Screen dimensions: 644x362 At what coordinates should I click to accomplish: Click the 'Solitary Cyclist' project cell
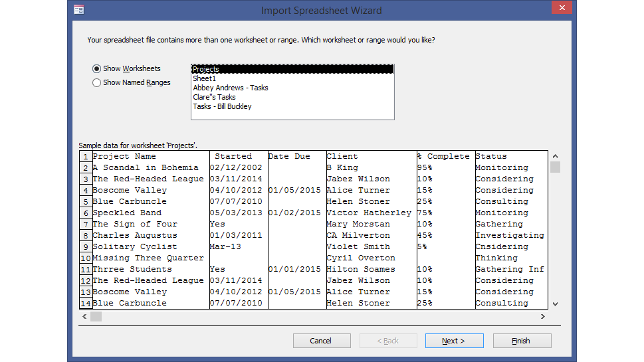151,246
